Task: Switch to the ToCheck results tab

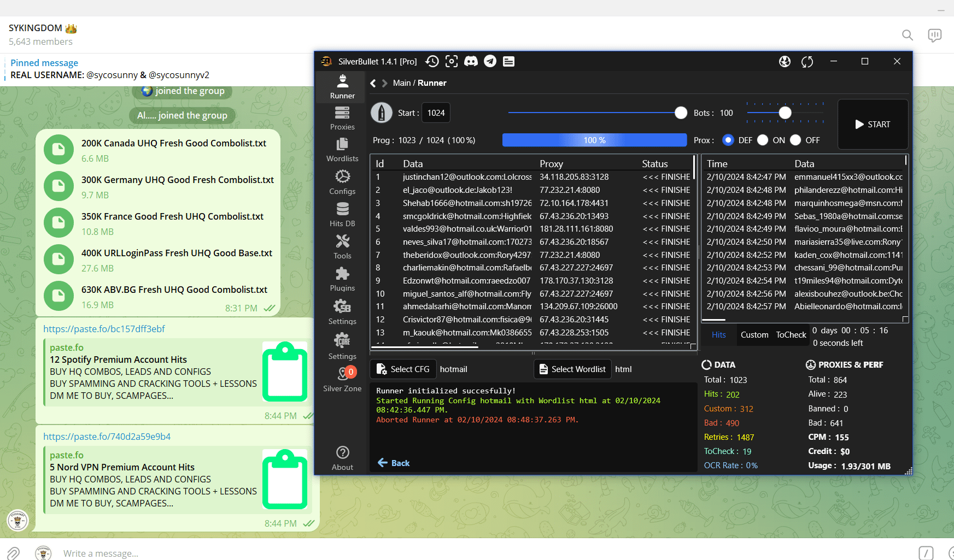Action: 791,335
